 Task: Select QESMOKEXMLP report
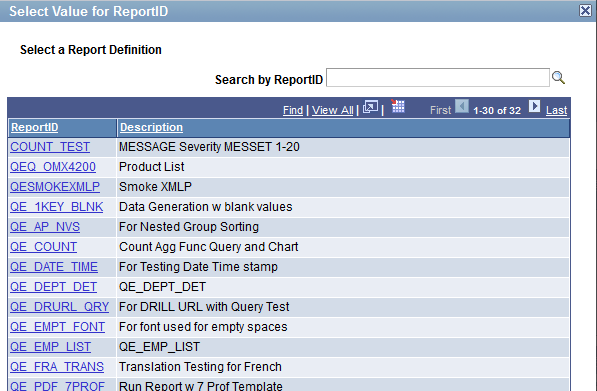click(55, 187)
